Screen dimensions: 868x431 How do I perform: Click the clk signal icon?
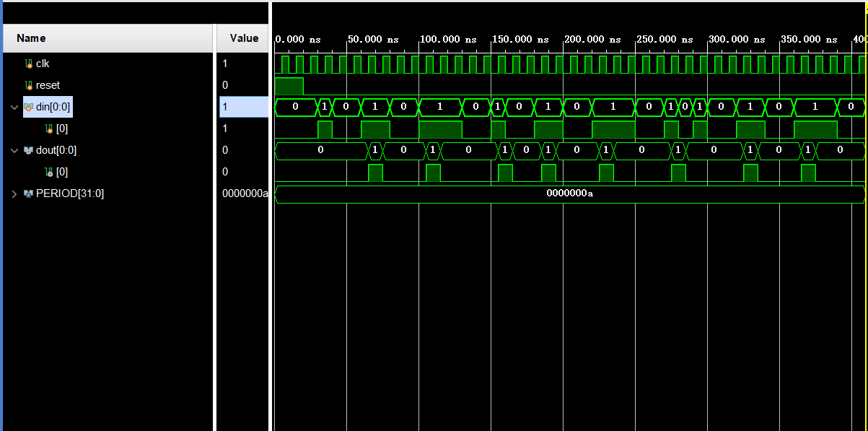pos(29,64)
